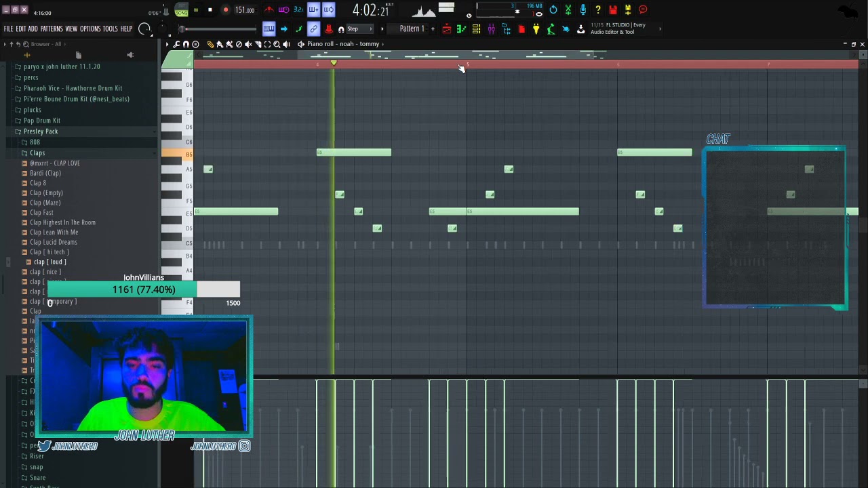Toggle the 3-2-1 countdown before recording
The image size is (868, 488).
point(298,10)
